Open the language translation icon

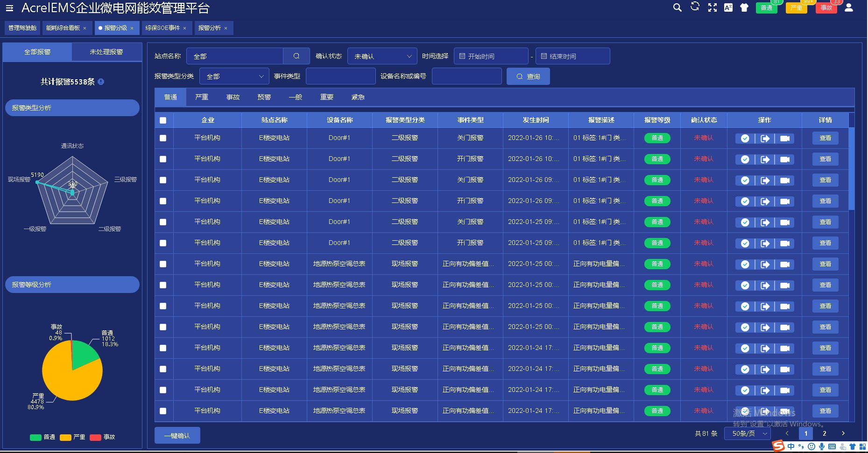click(728, 7)
